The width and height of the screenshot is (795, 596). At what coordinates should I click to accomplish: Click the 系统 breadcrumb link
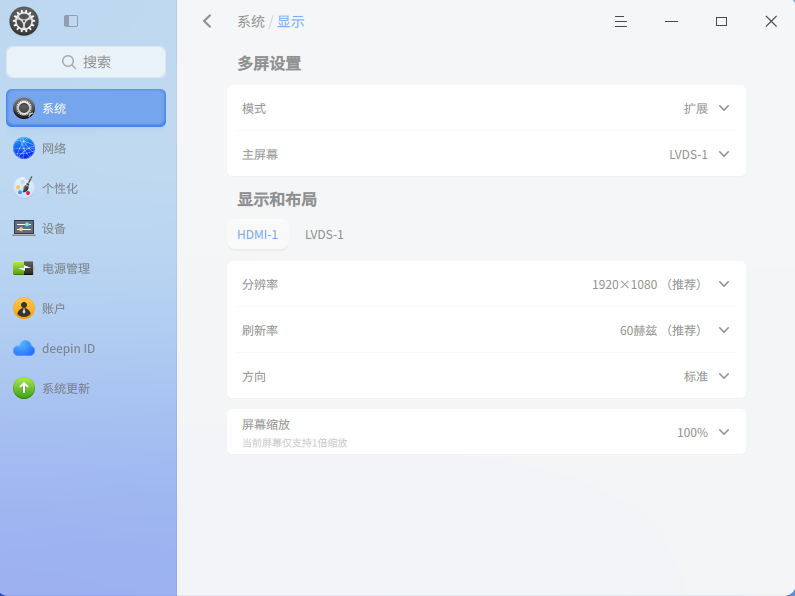click(251, 22)
